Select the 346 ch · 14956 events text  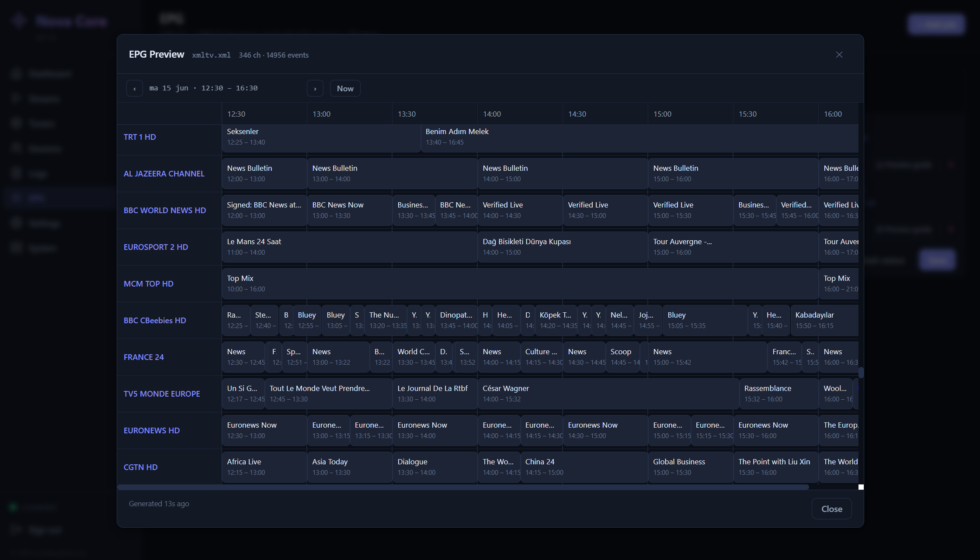pos(274,55)
